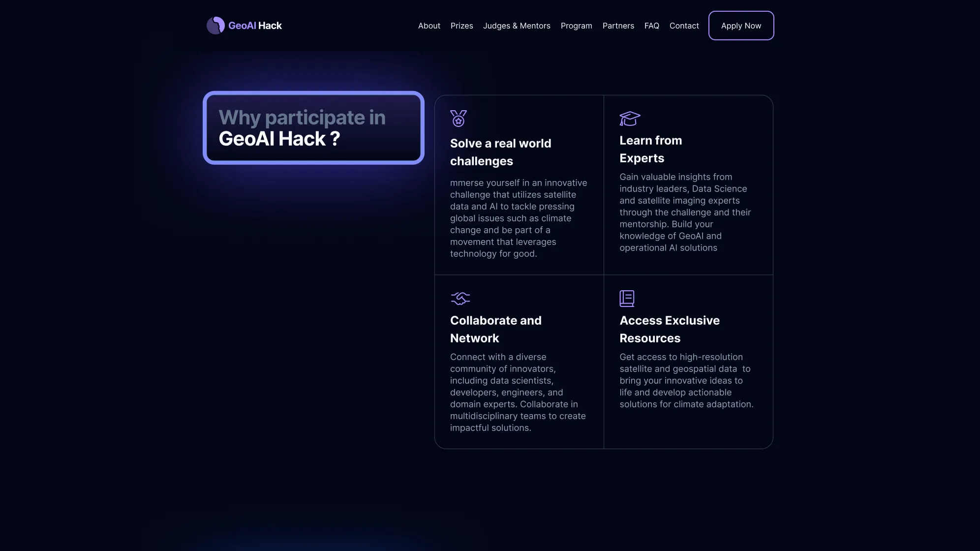Click the graduation cap icon
This screenshot has height=551, width=980.
click(x=629, y=118)
